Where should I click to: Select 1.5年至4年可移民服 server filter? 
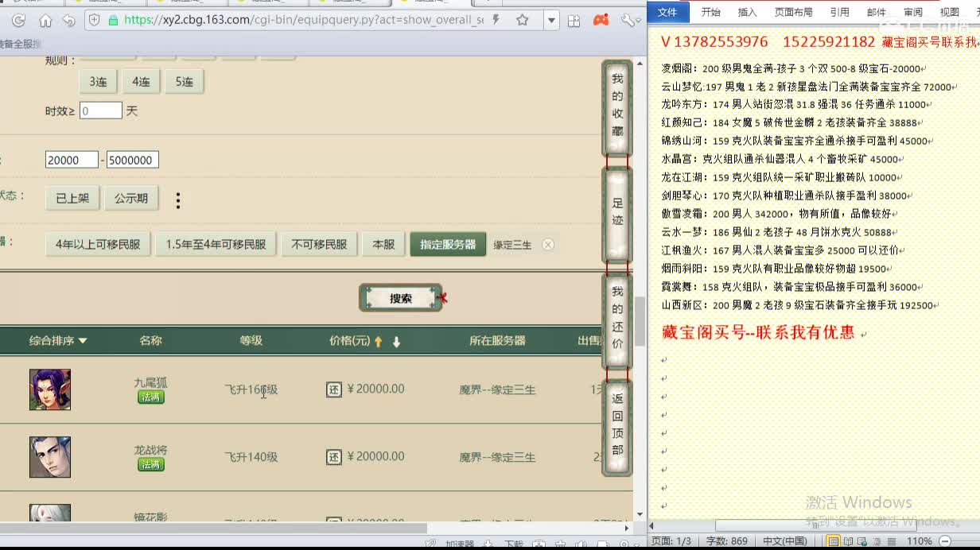(x=216, y=244)
